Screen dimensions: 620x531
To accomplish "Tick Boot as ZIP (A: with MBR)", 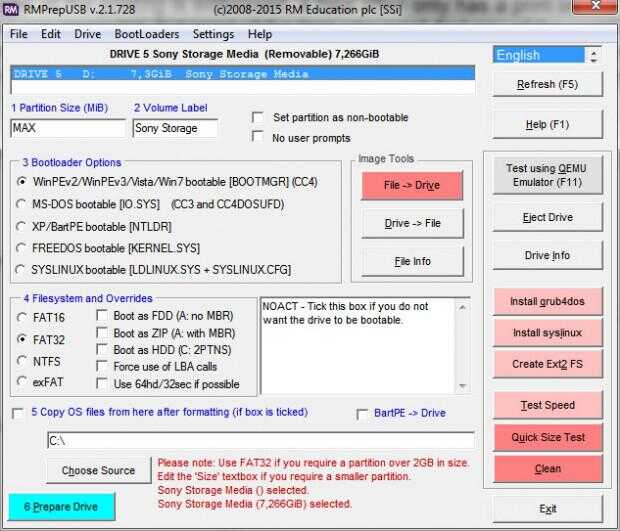I will [102, 333].
